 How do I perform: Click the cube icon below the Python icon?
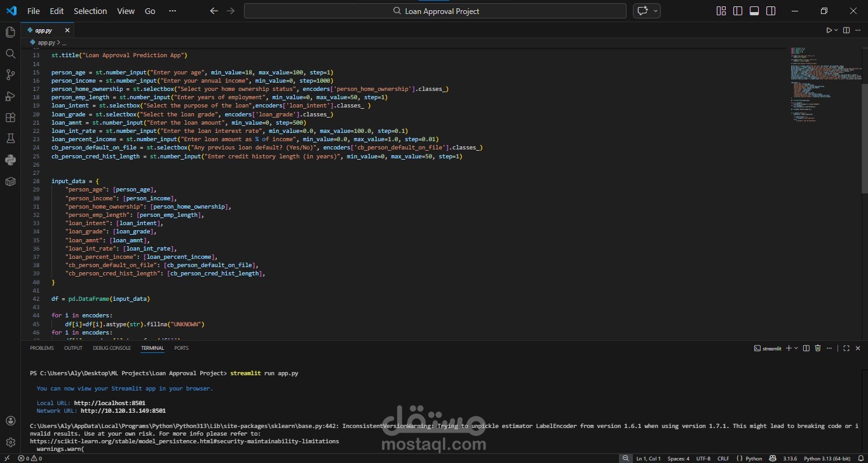click(x=10, y=181)
